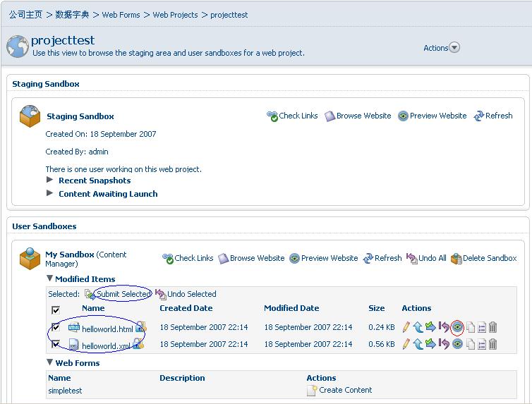Submit helloworld.xml using the green arrow icon
The width and height of the screenshot is (532, 404).
[x=430, y=343]
